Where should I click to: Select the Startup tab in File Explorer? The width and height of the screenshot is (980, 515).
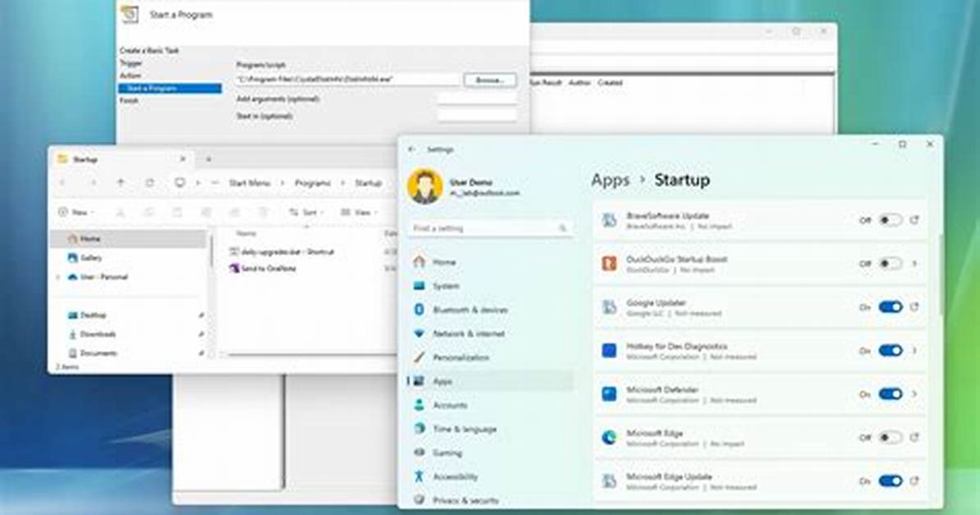[x=120, y=160]
